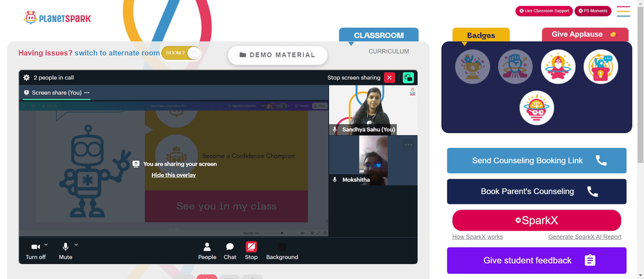This screenshot has width=644, height=279.
Task: Click the red X stop sharing button
Action: (x=390, y=77)
